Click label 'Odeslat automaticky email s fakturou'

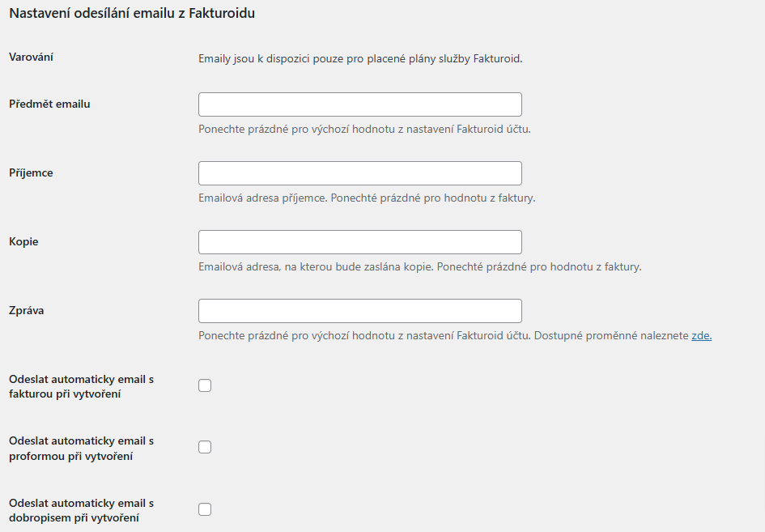[81, 386]
